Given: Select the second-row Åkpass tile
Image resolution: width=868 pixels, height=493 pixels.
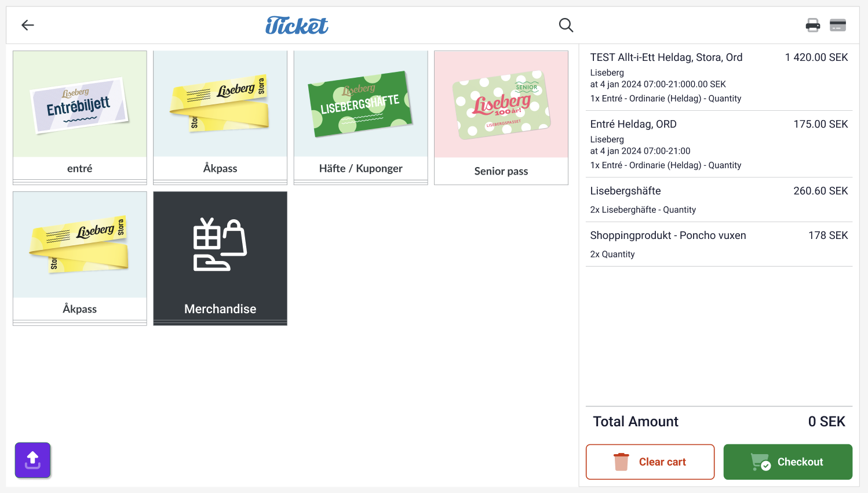Looking at the screenshot, I should tap(80, 259).
